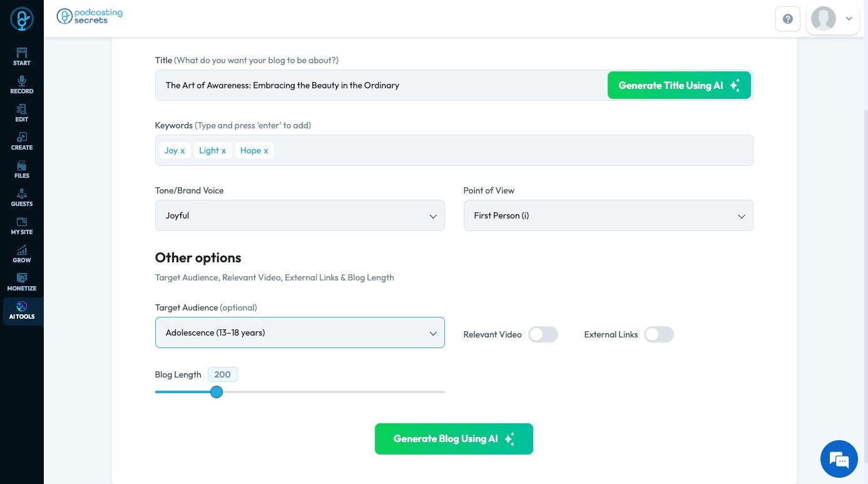The width and height of the screenshot is (868, 484).
Task: Open the Record section microphone icon
Action: click(x=22, y=81)
